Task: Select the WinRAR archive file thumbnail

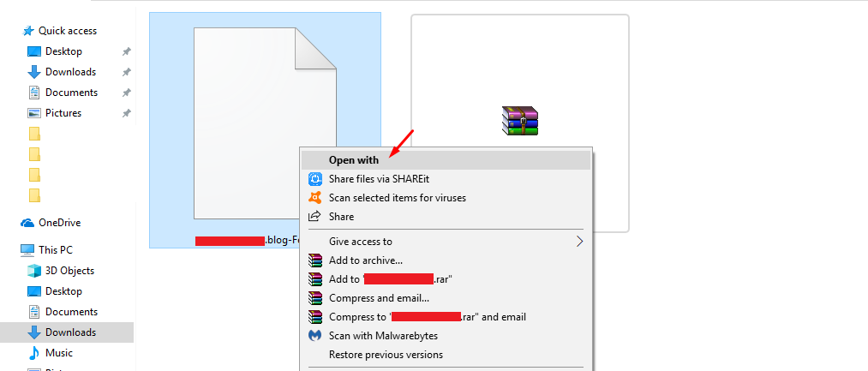Action: click(x=520, y=123)
